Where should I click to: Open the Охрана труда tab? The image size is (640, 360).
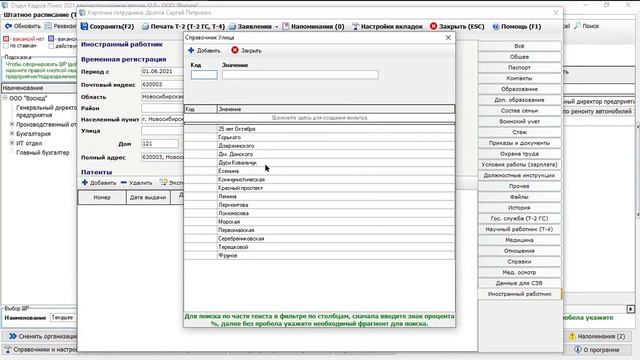click(x=519, y=154)
